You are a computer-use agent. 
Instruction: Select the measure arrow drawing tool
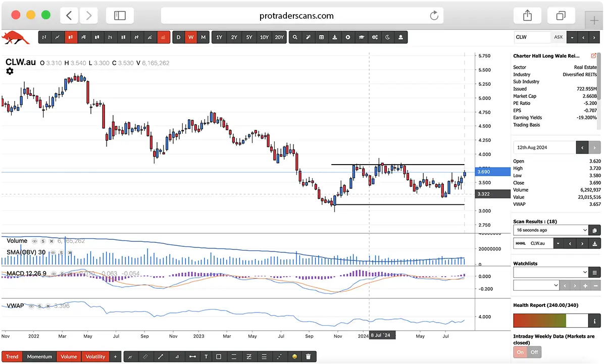192,357
